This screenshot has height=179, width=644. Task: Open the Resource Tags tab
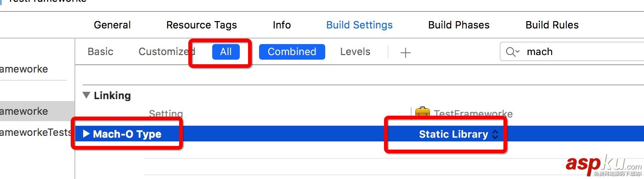pyautogui.click(x=202, y=25)
